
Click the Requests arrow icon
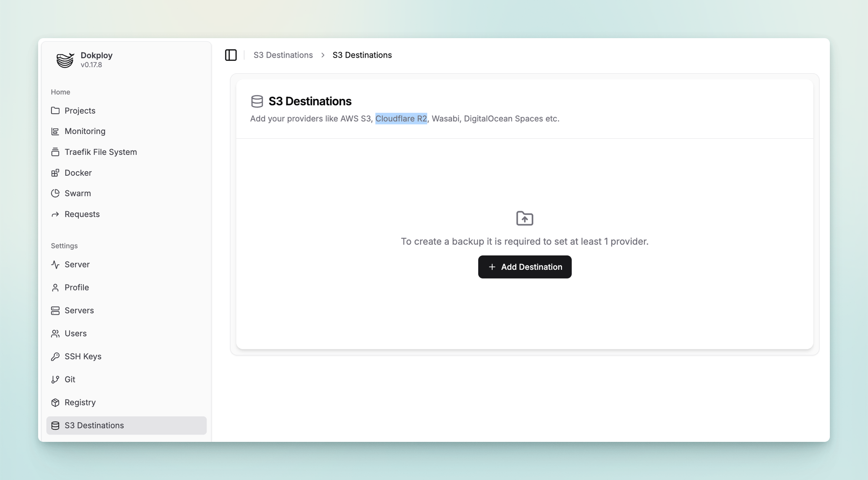click(55, 214)
